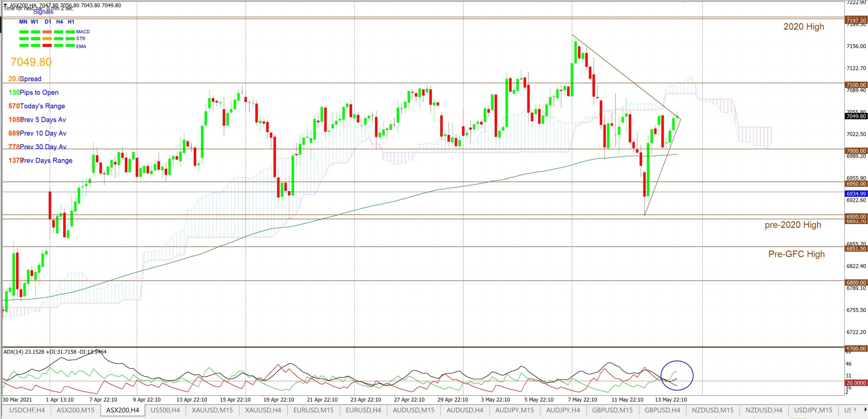Click the '19 Apr 22:10' date on time axis
The image size is (868, 419).
click(x=278, y=400)
